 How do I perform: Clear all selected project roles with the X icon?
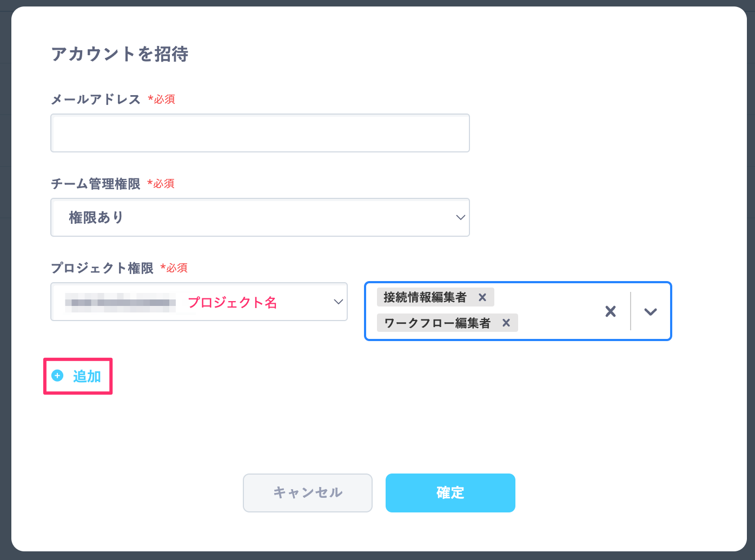point(611,311)
